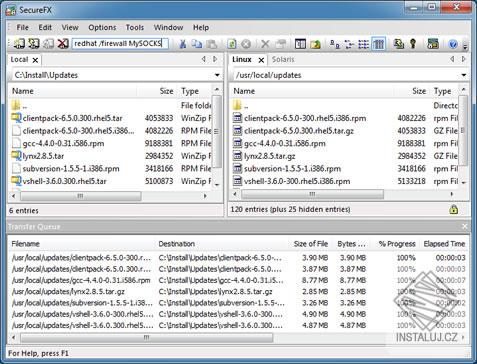Image resolution: width=477 pixels, height=364 pixels.
Task: Click the Cut scissors icon
Action: tap(182, 44)
